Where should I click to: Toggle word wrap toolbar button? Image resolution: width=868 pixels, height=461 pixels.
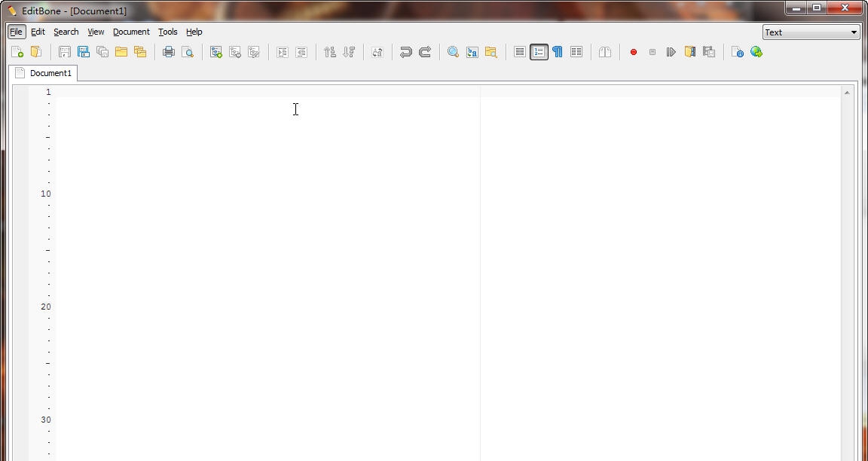pos(520,52)
